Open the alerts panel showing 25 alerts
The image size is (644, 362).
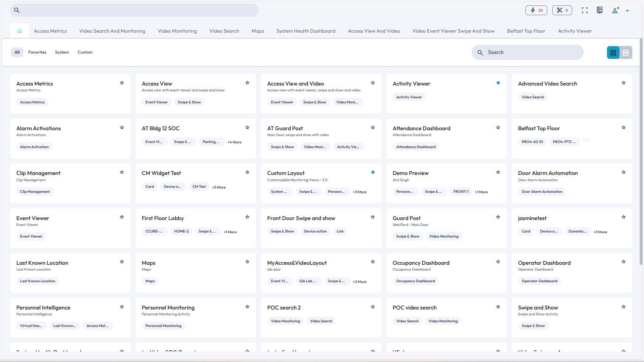coord(536,10)
